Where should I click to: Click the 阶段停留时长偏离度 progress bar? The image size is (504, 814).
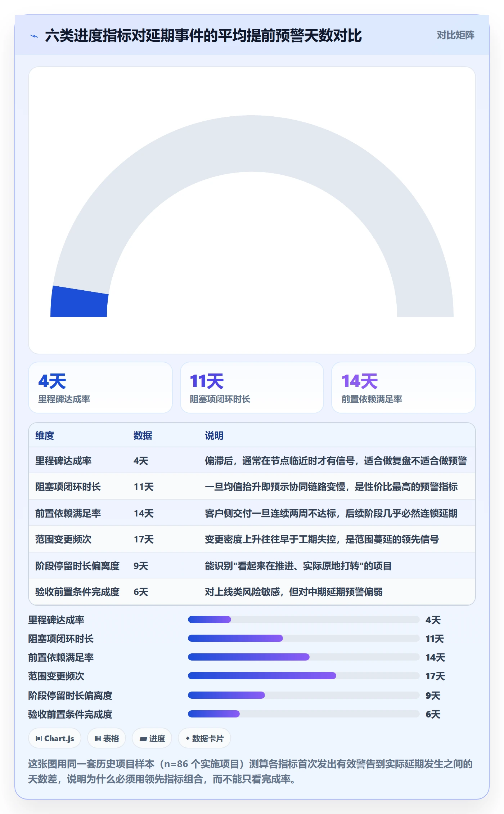click(x=304, y=695)
